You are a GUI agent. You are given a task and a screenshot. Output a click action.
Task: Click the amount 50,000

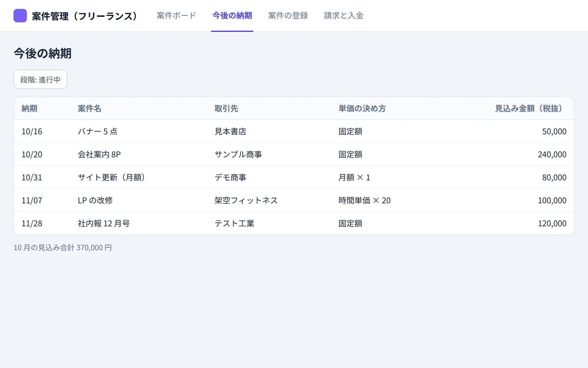pyautogui.click(x=554, y=131)
